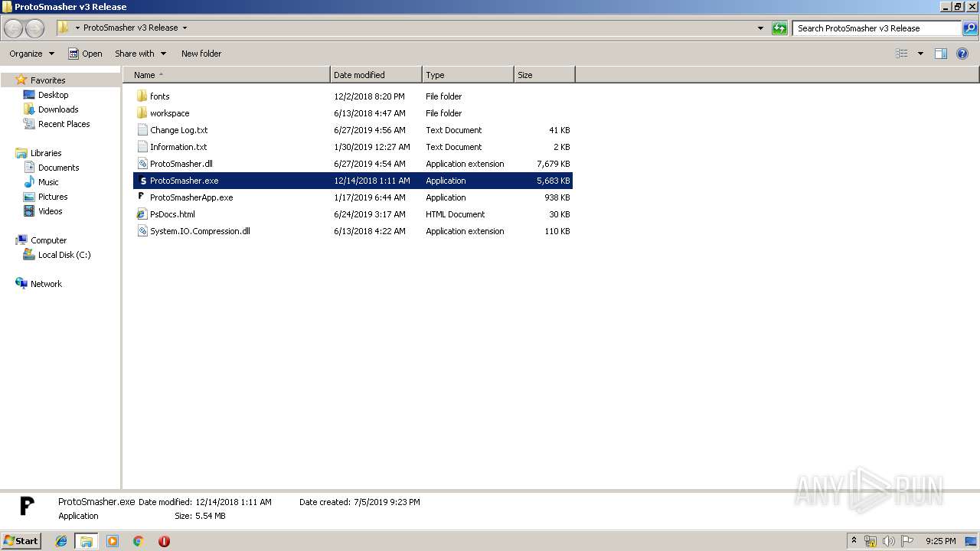Go forward with the Forward arrow button

(x=34, y=28)
